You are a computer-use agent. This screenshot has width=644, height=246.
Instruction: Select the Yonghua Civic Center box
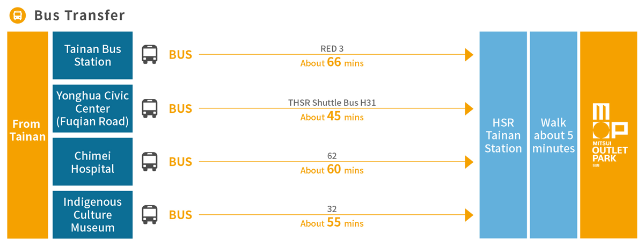tap(92, 108)
